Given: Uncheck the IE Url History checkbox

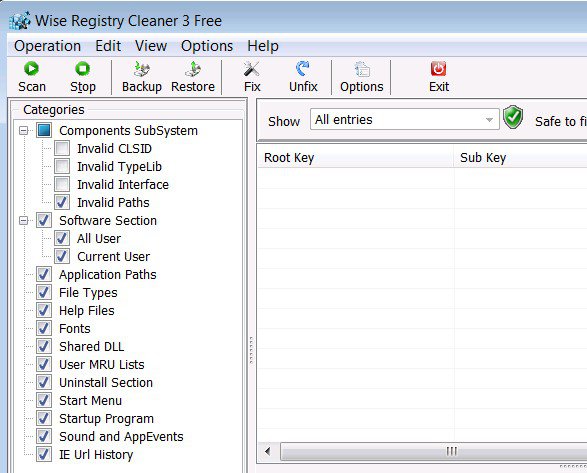Looking at the screenshot, I should pyautogui.click(x=44, y=454).
